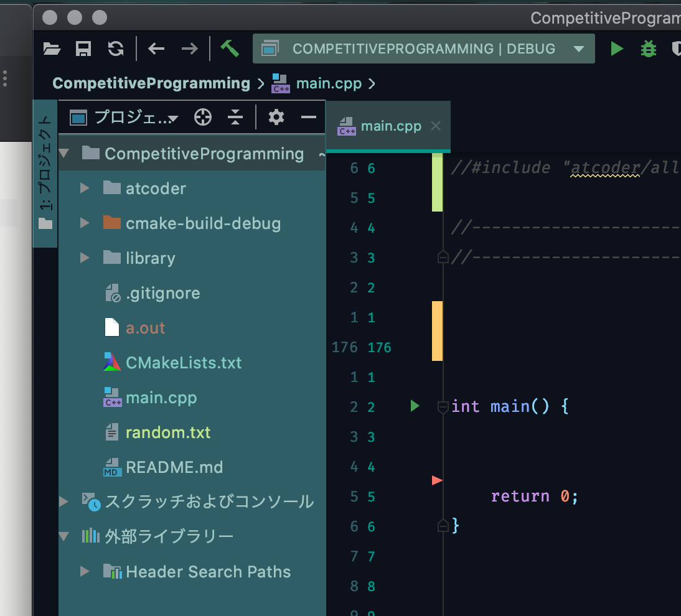The image size is (681, 616).
Task: Toggle the red breakpoint marker off
Action: click(x=438, y=480)
